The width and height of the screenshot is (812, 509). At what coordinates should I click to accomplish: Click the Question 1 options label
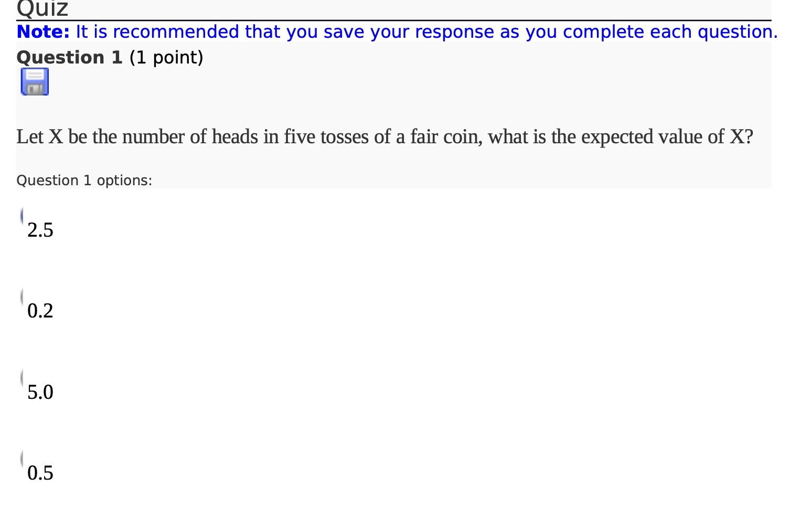[x=84, y=180]
